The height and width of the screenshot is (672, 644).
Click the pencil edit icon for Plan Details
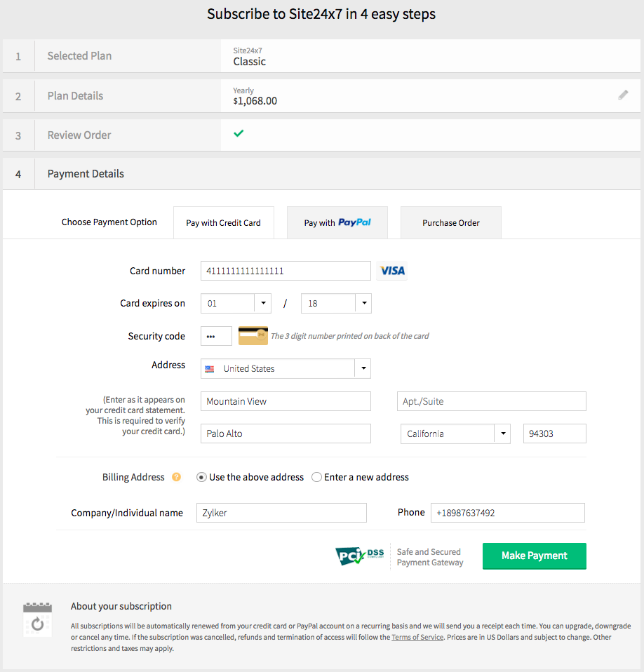tap(623, 95)
